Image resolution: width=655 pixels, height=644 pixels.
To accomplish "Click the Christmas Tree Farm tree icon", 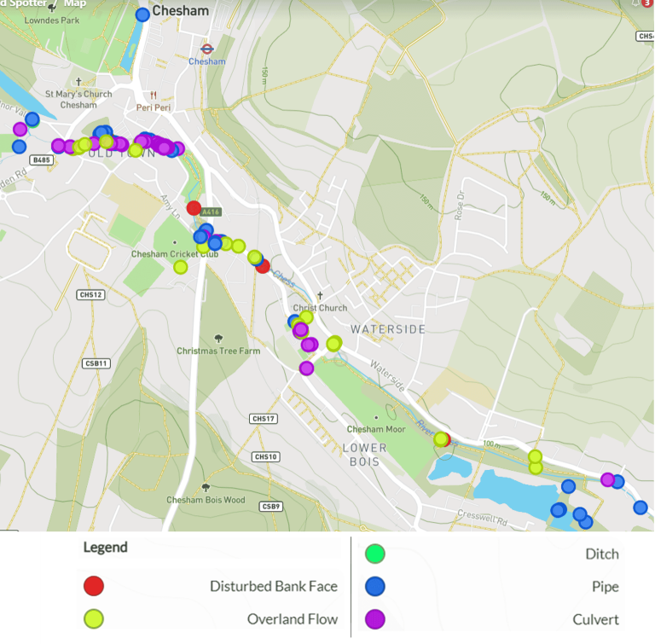I will pyautogui.click(x=218, y=338).
